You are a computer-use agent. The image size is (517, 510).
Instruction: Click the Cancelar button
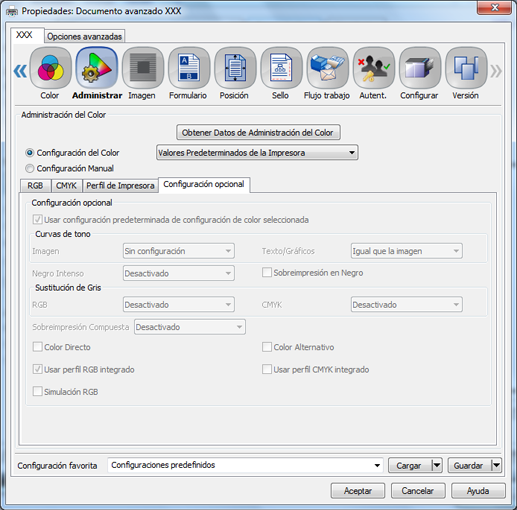click(x=418, y=491)
